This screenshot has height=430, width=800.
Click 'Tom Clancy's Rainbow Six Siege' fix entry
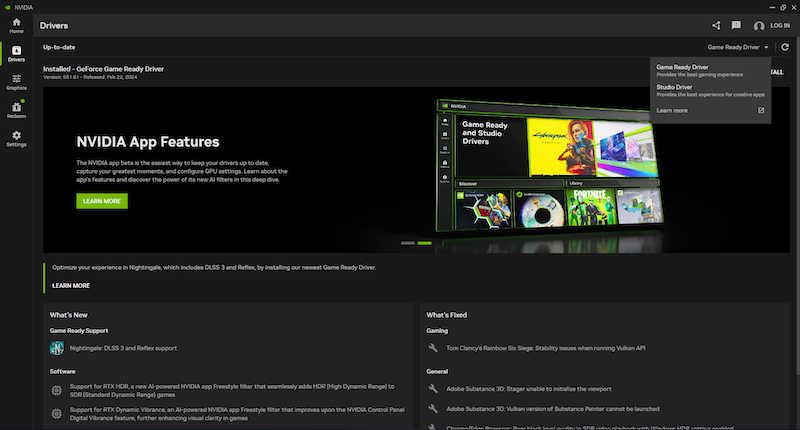(545, 348)
